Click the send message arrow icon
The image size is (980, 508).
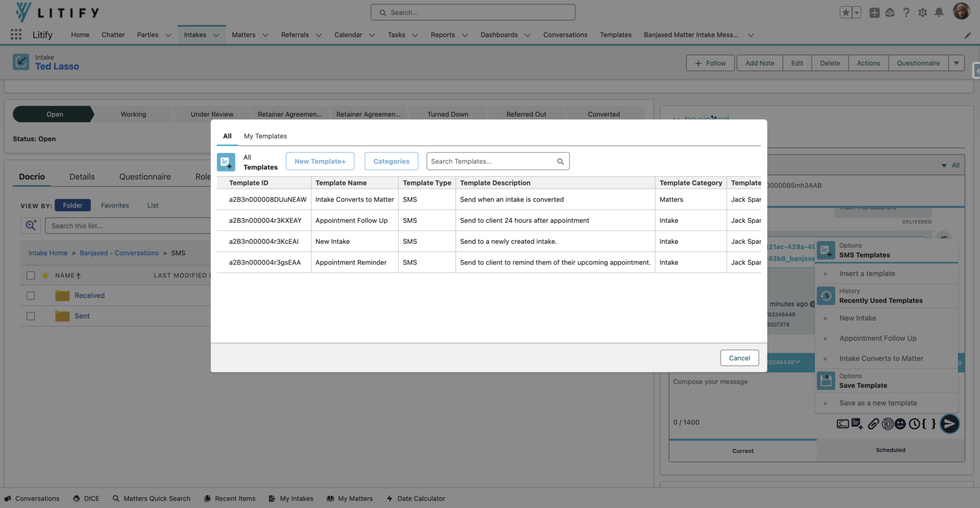[949, 424]
